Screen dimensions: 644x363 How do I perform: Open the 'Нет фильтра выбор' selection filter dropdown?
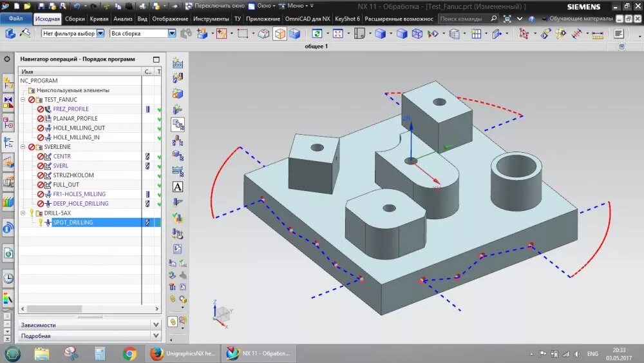point(100,34)
